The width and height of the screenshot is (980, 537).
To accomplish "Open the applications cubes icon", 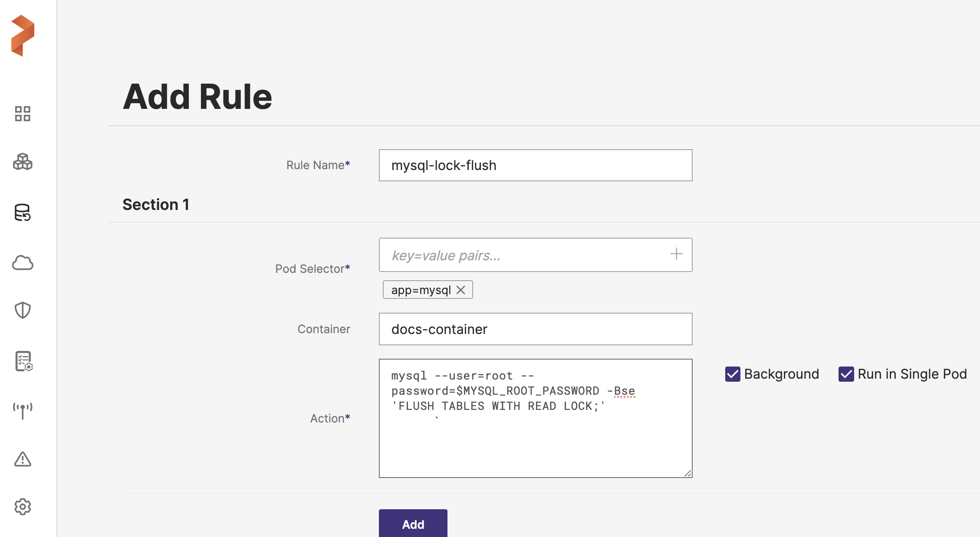I will 23,162.
